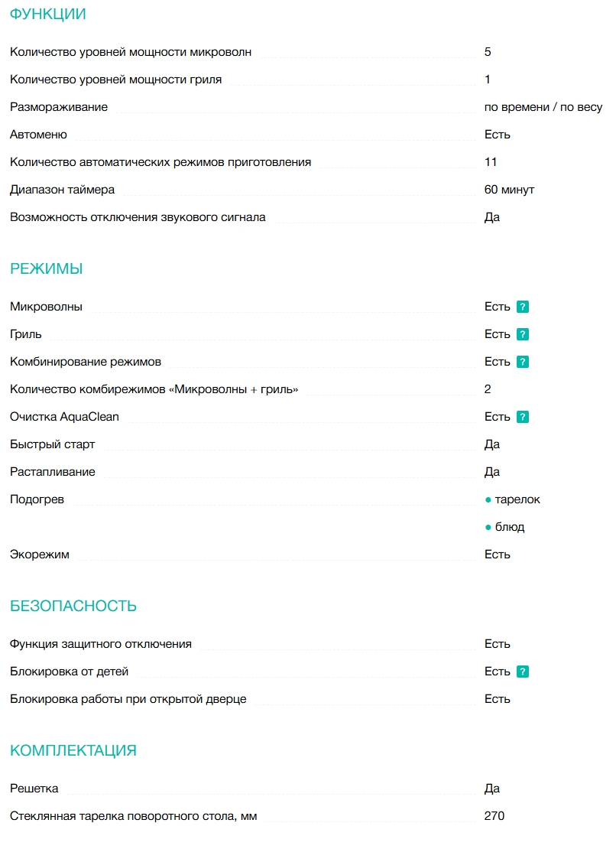Select the Автоменю row label

38,135
